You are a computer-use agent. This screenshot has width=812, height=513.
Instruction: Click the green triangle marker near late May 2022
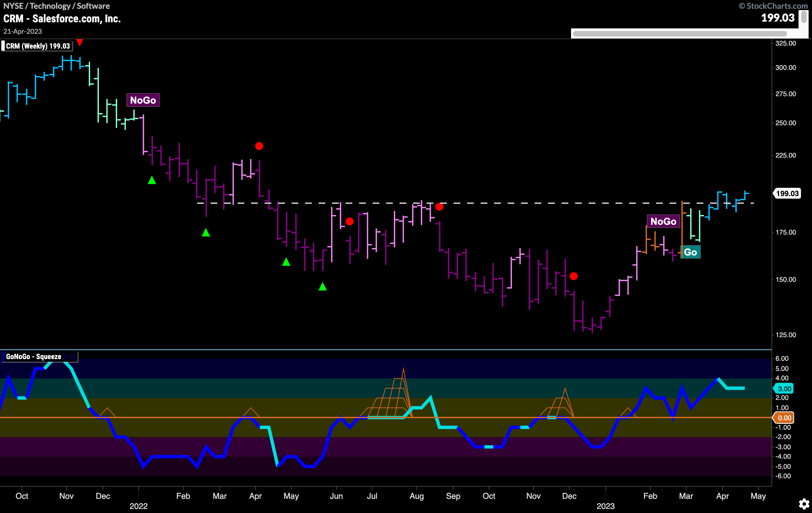(323, 287)
